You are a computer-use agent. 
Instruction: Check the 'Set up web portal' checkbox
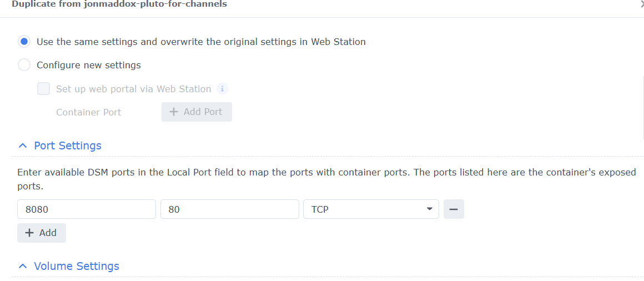click(44, 89)
